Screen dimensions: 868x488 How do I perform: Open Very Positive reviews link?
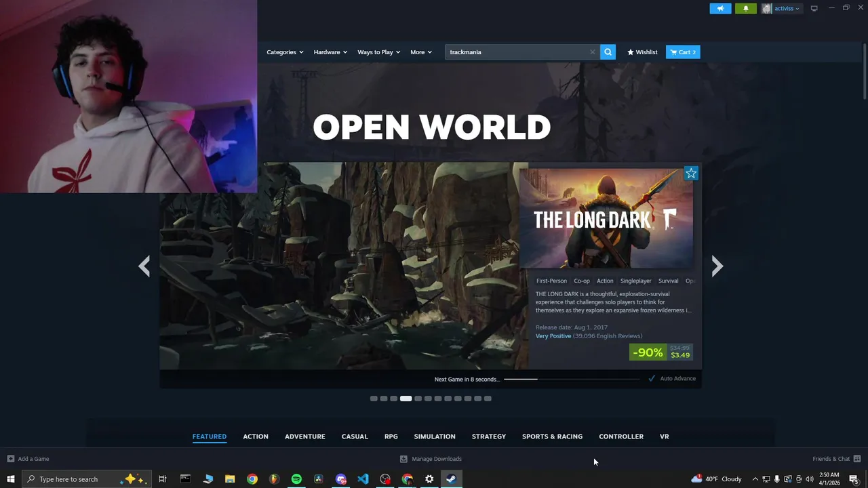(553, 336)
